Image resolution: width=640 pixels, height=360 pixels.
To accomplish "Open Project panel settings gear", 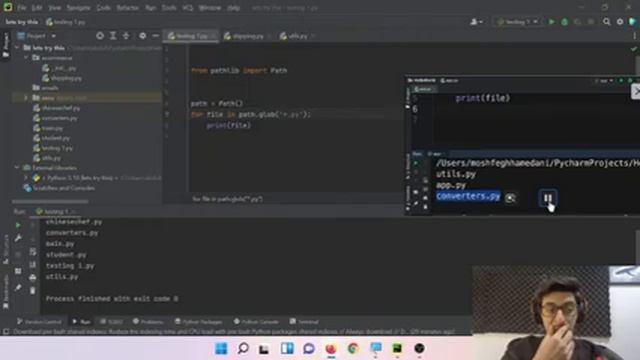I will pyautogui.click(x=142, y=36).
